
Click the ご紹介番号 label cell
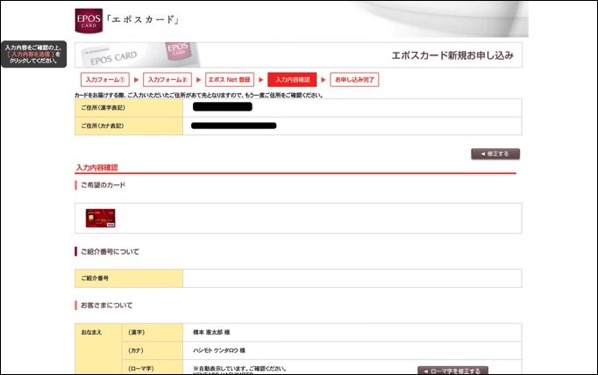[129, 278]
